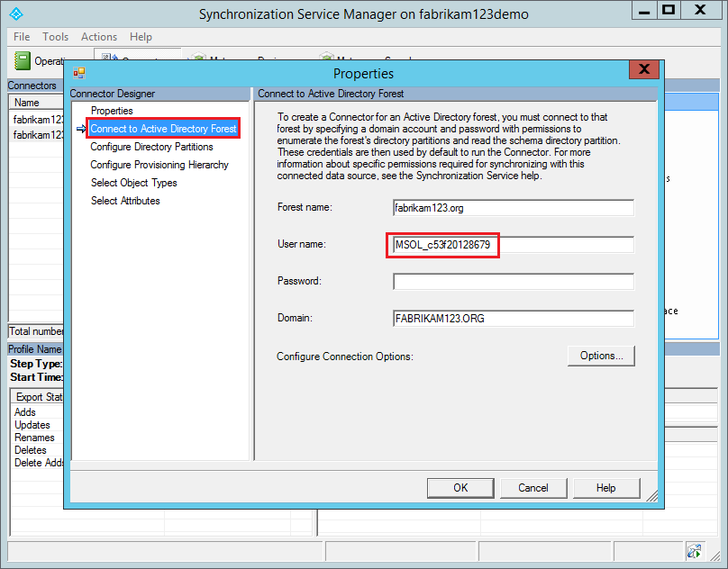Open the File menu

(x=21, y=37)
